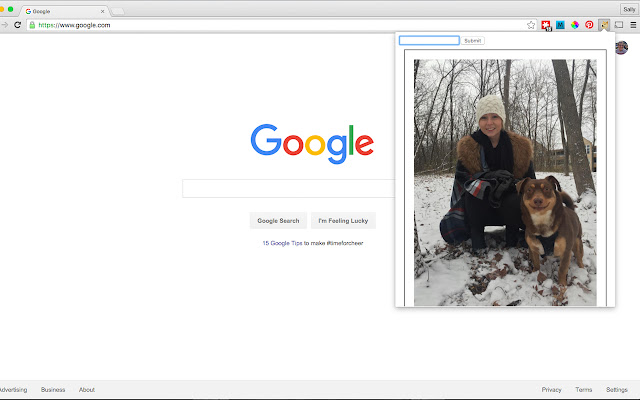Screen dimensions: 640x400
Task: Focus the Google search box
Action: [289, 189]
